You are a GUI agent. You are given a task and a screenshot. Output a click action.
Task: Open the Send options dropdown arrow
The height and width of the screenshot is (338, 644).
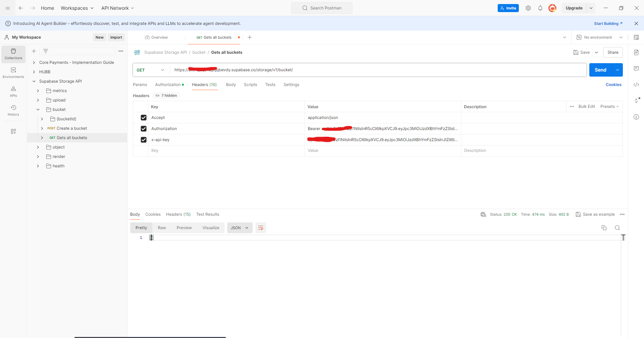617,70
